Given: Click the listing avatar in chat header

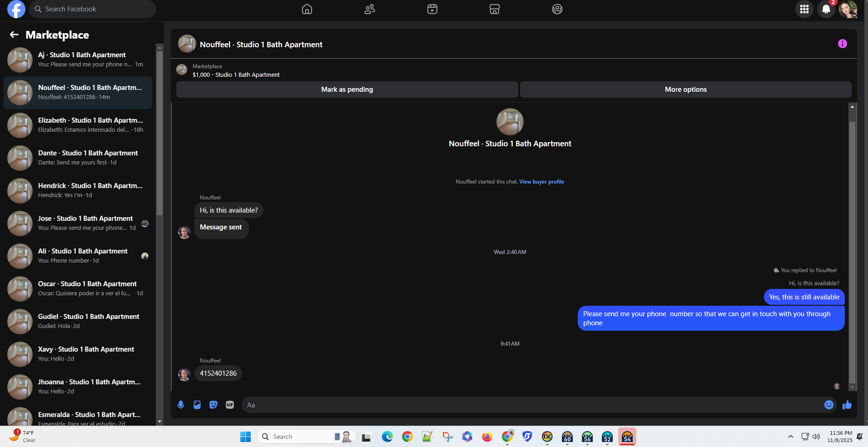Looking at the screenshot, I should [187, 44].
